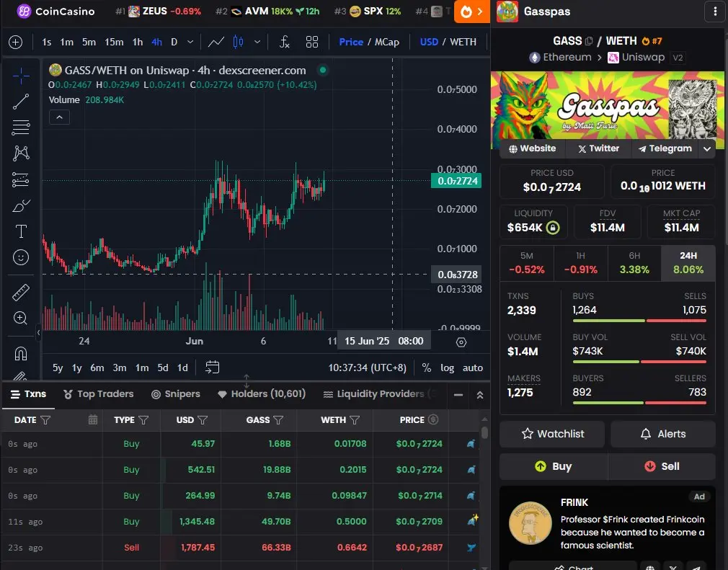Select the crosshair cursor tool
The height and width of the screenshot is (570, 728).
click(21, 76)
